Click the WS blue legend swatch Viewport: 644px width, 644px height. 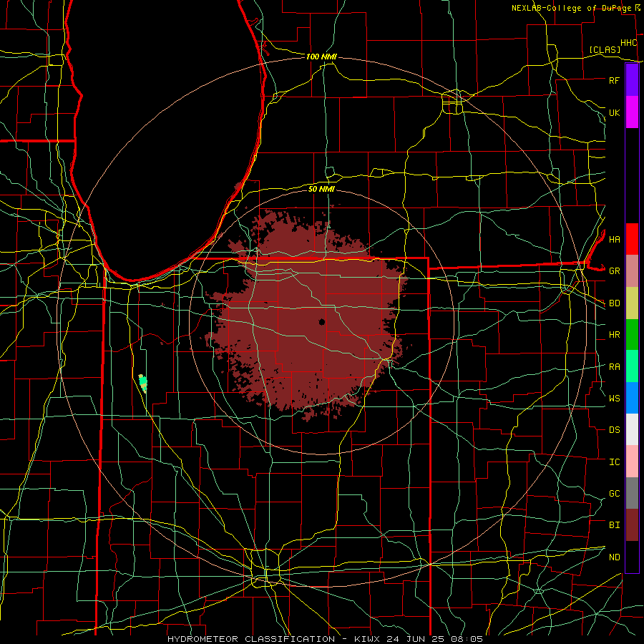click(632, 398)
